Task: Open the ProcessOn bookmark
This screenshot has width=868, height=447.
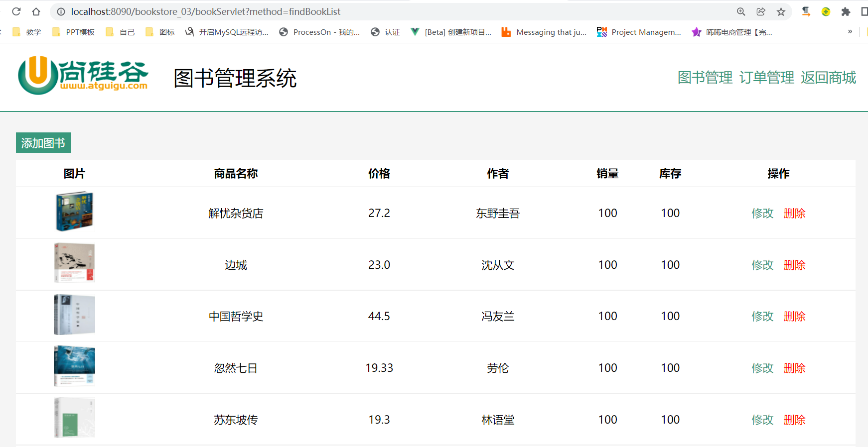Action: [x=319, y=32]
